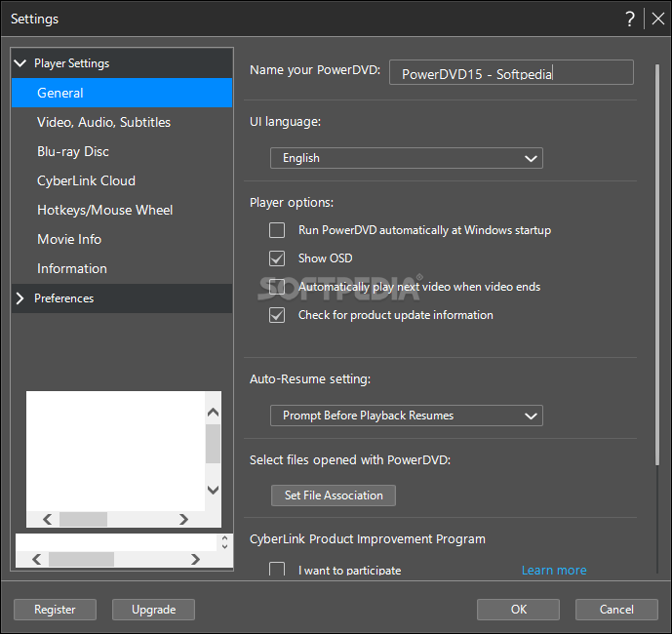Click up arrow in white box scrollbar

[x=213, y=413]
